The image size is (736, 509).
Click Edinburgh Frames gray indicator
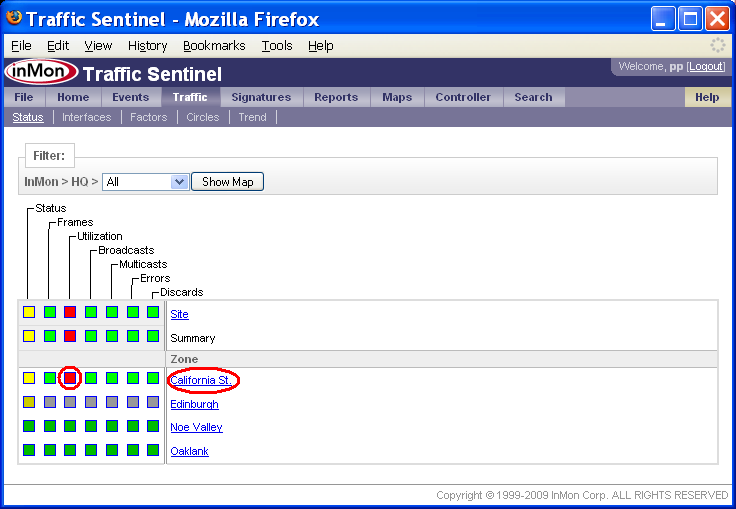(x=50, y=402)
